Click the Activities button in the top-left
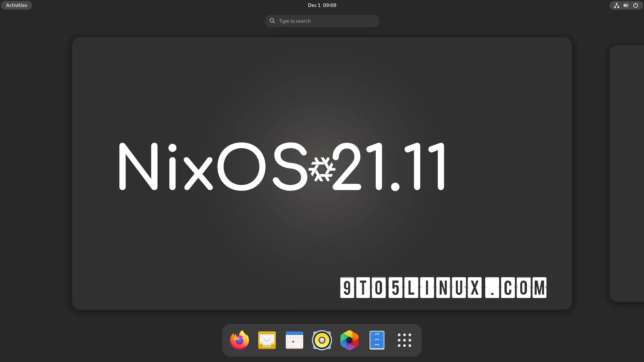 (x=16, y=5)
